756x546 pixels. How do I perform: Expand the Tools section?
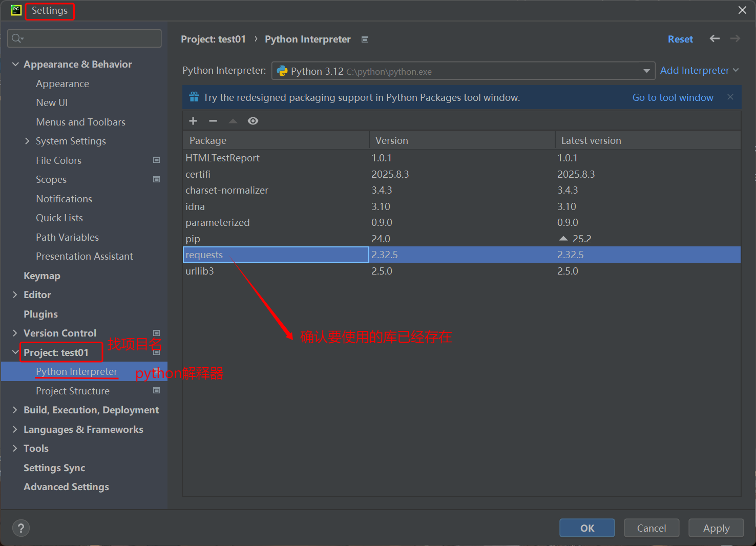tap(15, 448)
